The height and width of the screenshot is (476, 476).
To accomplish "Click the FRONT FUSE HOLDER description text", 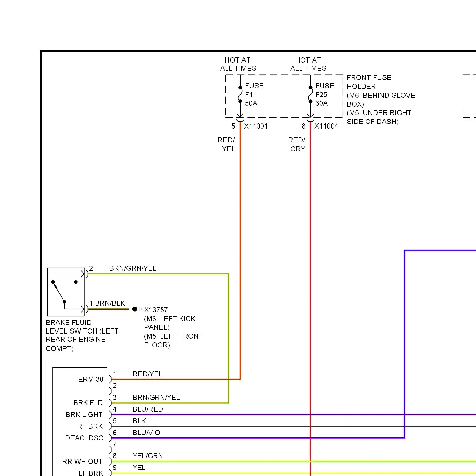I will tap(381, 100).
